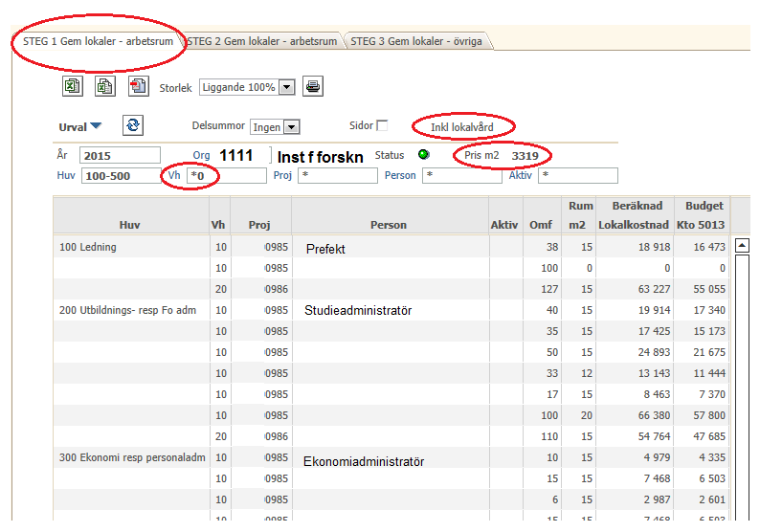Click the Person filter input field
Screen dimensions: 760x532
[462, 175]
